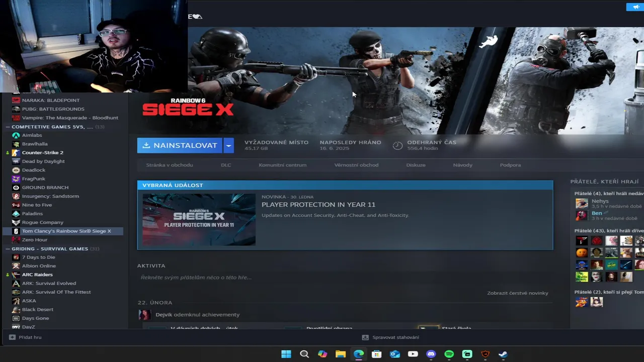Select ASKA in library list
Image resolution: width=644 pixels, height=362 pixels.
click(x=29, y=301)
